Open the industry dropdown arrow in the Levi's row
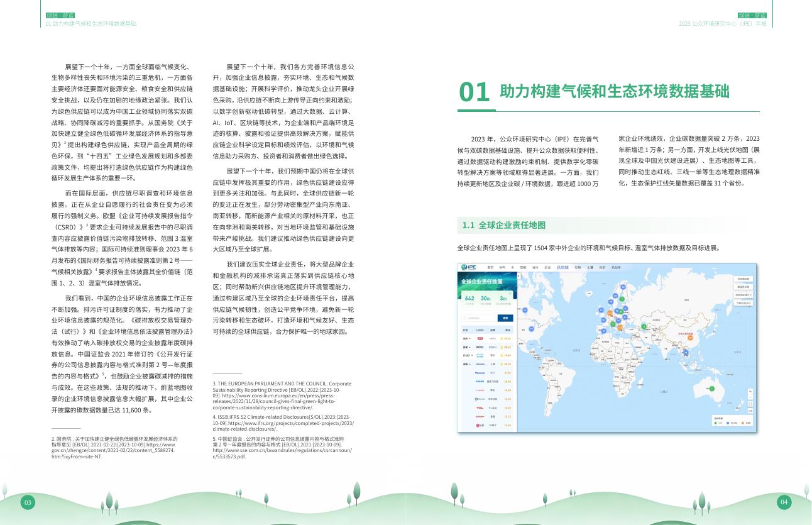Screen dimensions: 812x525 click(470, 338)
